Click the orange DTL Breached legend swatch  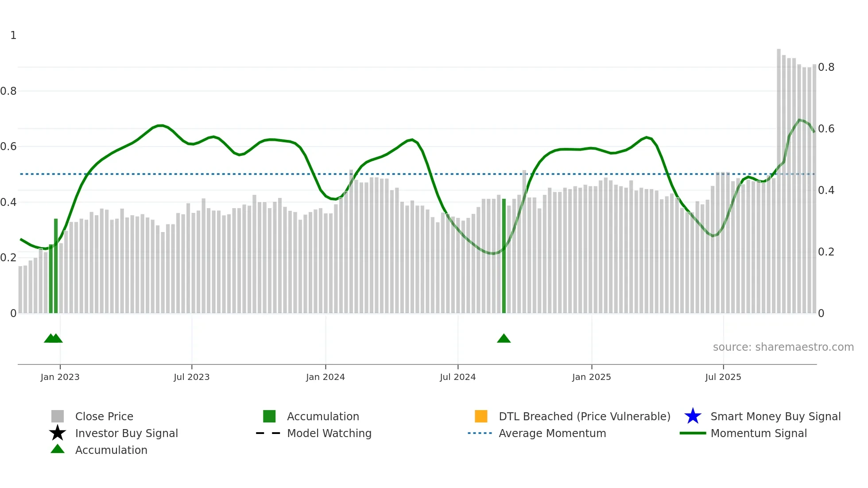[481, 416]
